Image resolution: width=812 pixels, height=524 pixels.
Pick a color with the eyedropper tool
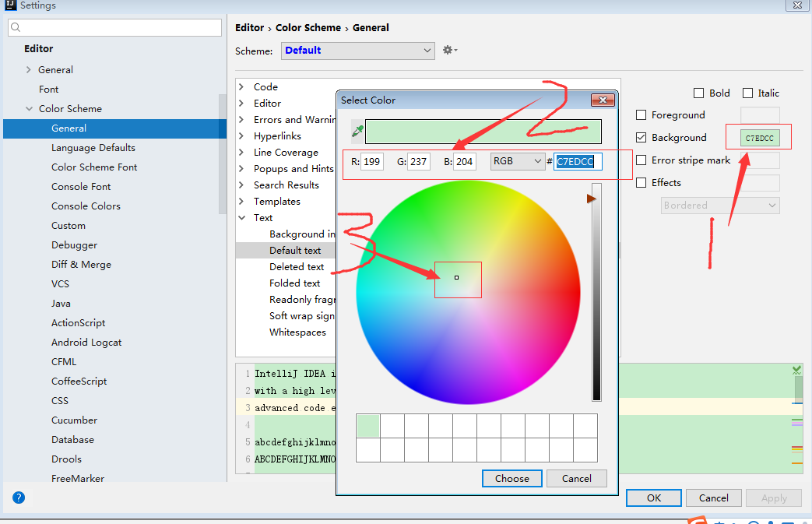pos(357,131)
